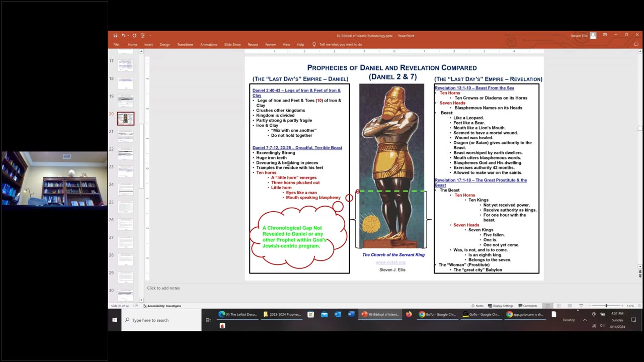
Task: Undo the last action
Action: click(123, 36)
